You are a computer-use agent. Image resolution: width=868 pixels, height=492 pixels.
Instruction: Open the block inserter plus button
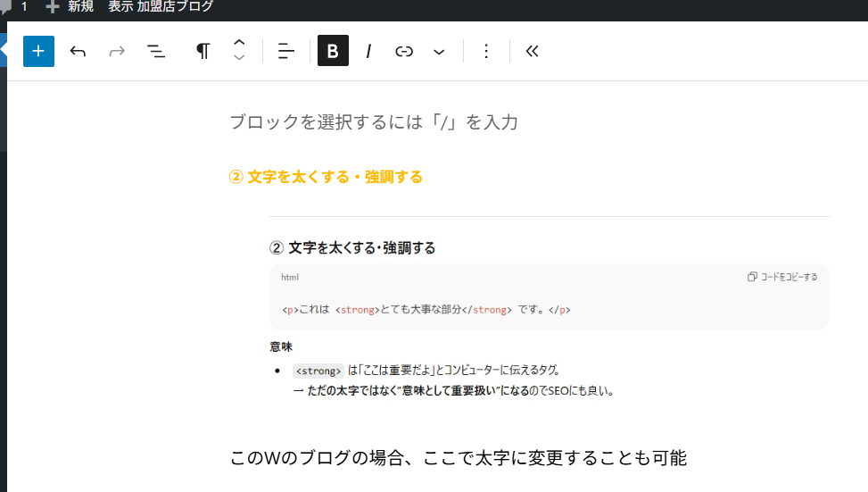tap(38, 52)
